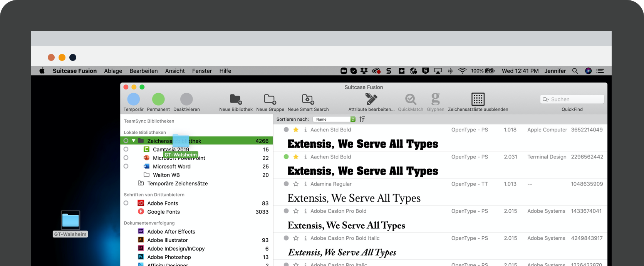Click the Microsoft Word icon in sidebar
This screenshot has height=266, width=644.
click(x=146, y=166)
